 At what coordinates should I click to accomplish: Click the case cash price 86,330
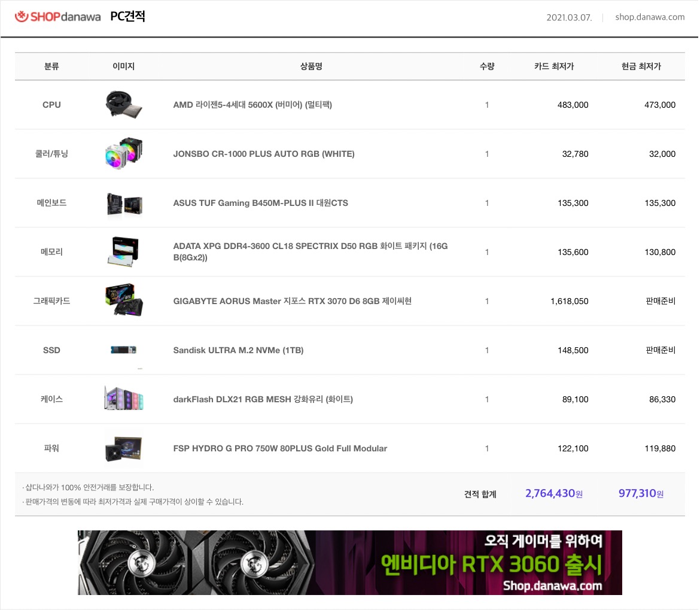coord(662,400)
